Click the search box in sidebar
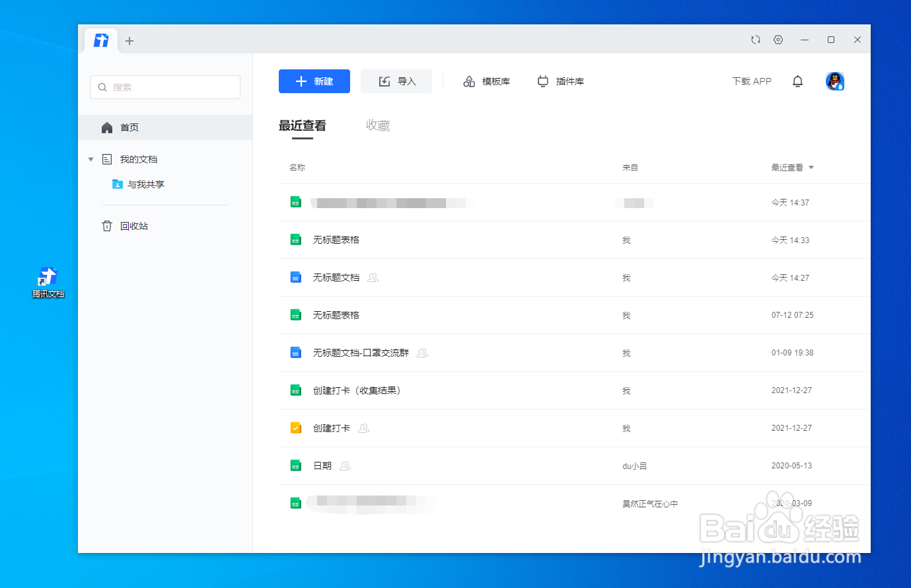The width and height of the screenshot is (911, 588). (165, 87)
